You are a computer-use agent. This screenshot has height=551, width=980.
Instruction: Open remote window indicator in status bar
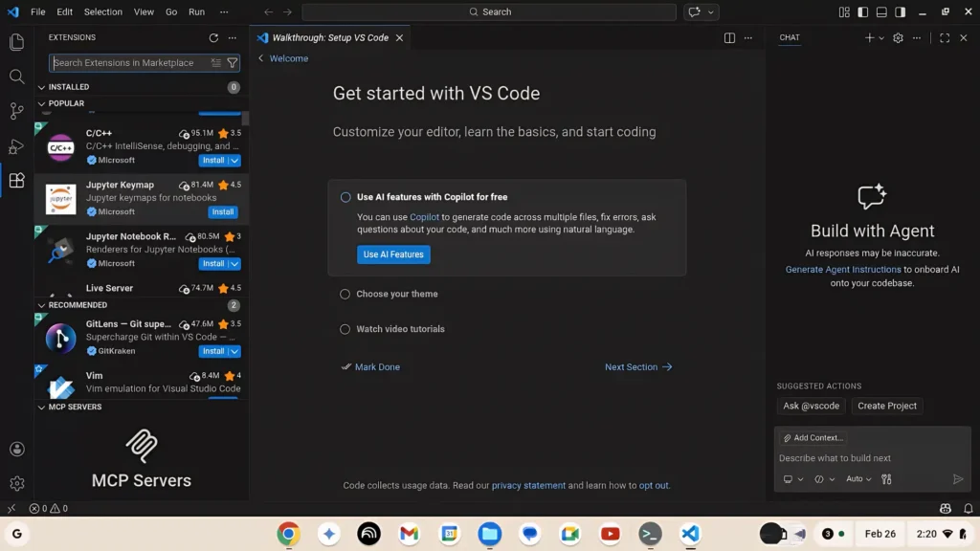coord(11,509)
